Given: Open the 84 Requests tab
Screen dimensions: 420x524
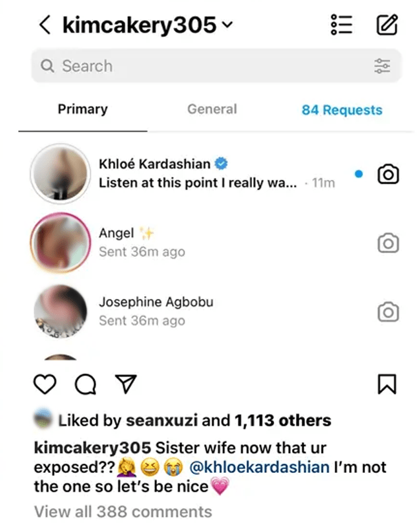Looking at the screenshot, I should tap(342, 111).
